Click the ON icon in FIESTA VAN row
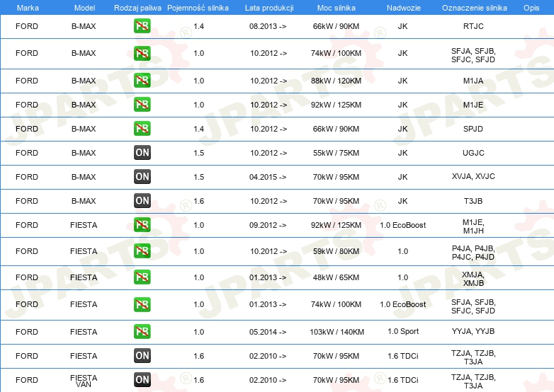 pos(142,380)
